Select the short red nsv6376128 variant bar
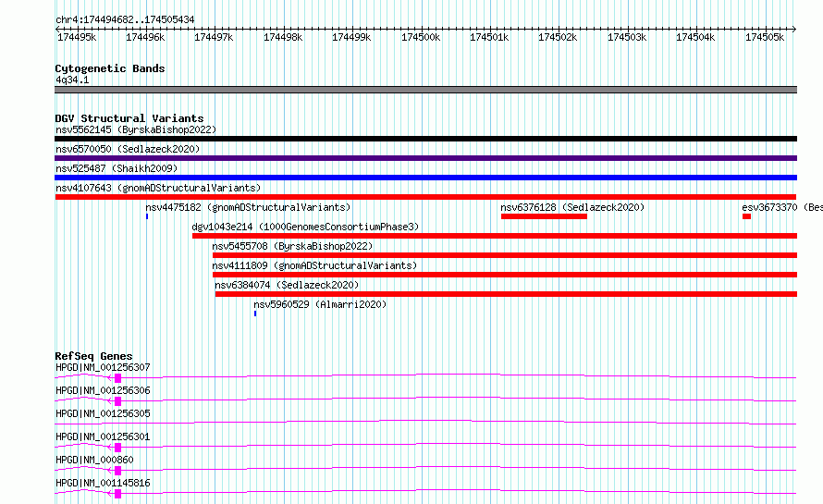This screenshot has width=823, height=504. (x=544, y=216)
